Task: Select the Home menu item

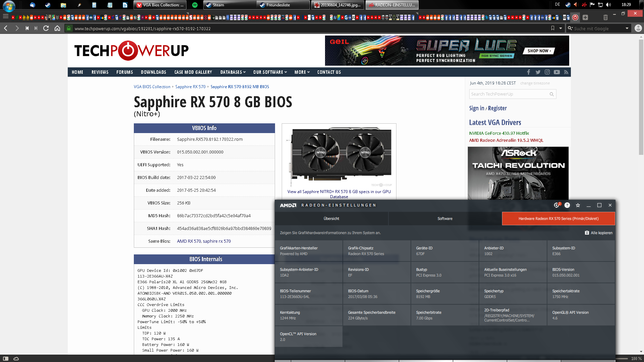Action: 77,72
